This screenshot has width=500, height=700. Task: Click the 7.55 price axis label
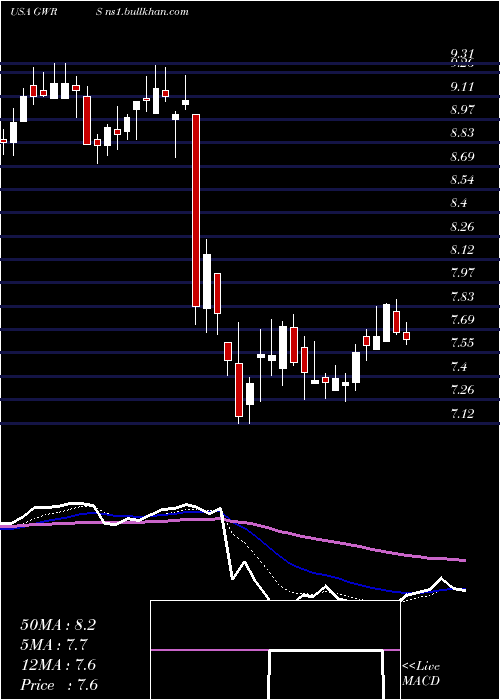(x=462, y=343)
